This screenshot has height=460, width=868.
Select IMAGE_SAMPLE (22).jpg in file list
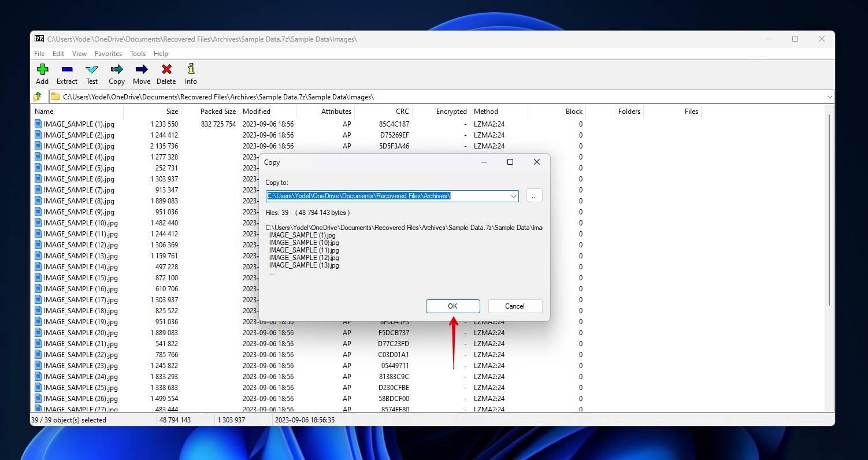[79, 355]
